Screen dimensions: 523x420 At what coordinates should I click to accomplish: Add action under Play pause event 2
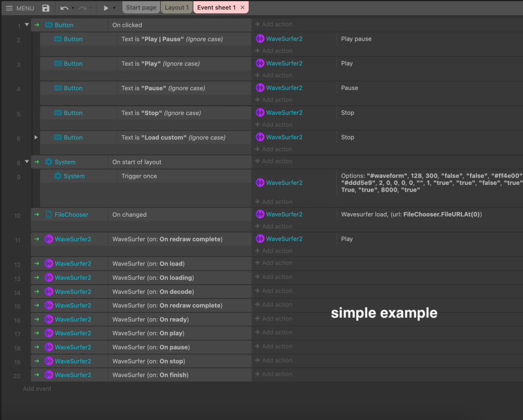(274, 51)
